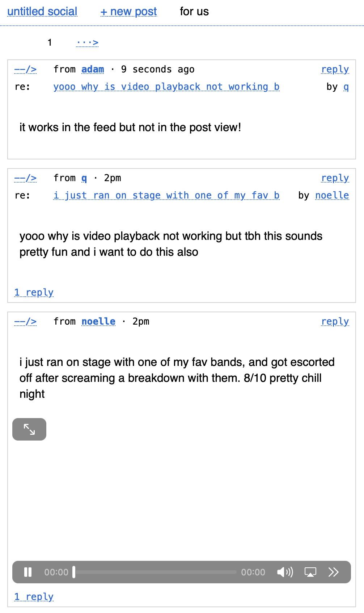Open noelle's post via its --/> permalink
This screenshot has width=364, height=613.
point(25,321)
